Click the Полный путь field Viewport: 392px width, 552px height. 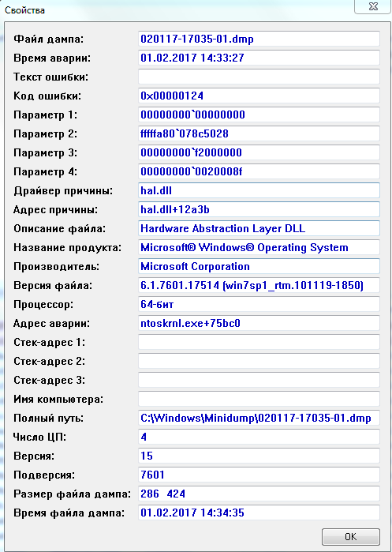[x=259, y=419]
